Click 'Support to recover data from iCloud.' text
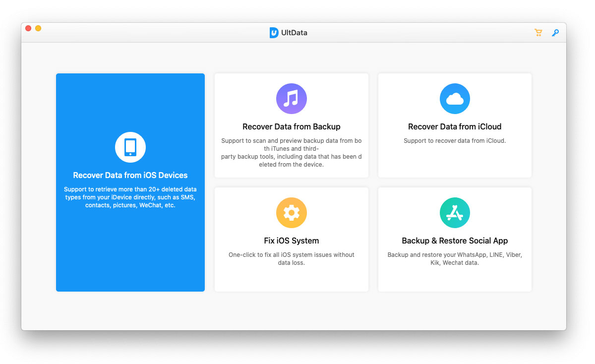The height and width of the screenshot is (364, 595). coord(455,141)
